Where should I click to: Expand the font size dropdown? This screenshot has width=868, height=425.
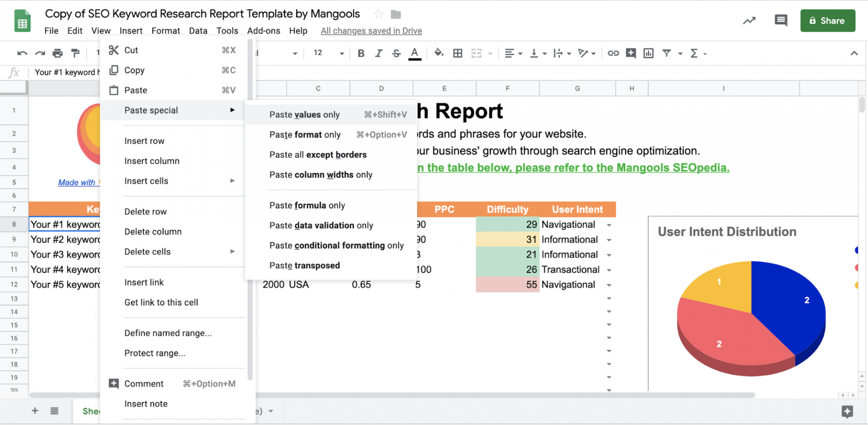(x=341, y=53)
